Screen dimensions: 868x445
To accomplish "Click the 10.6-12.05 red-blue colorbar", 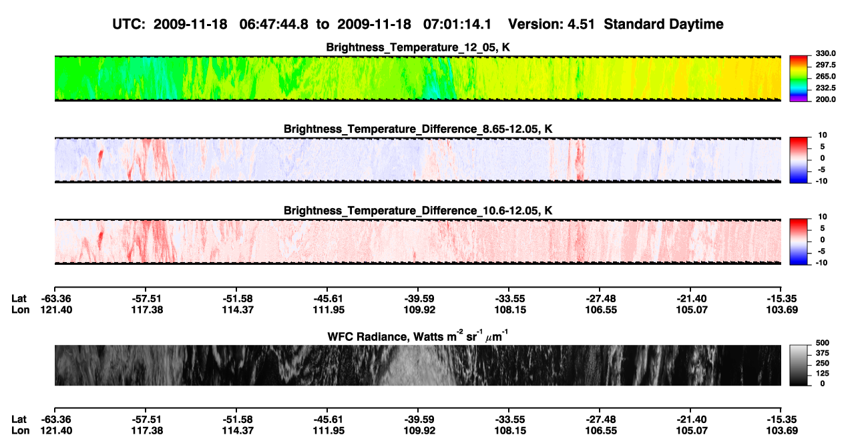I will (799, 242).
